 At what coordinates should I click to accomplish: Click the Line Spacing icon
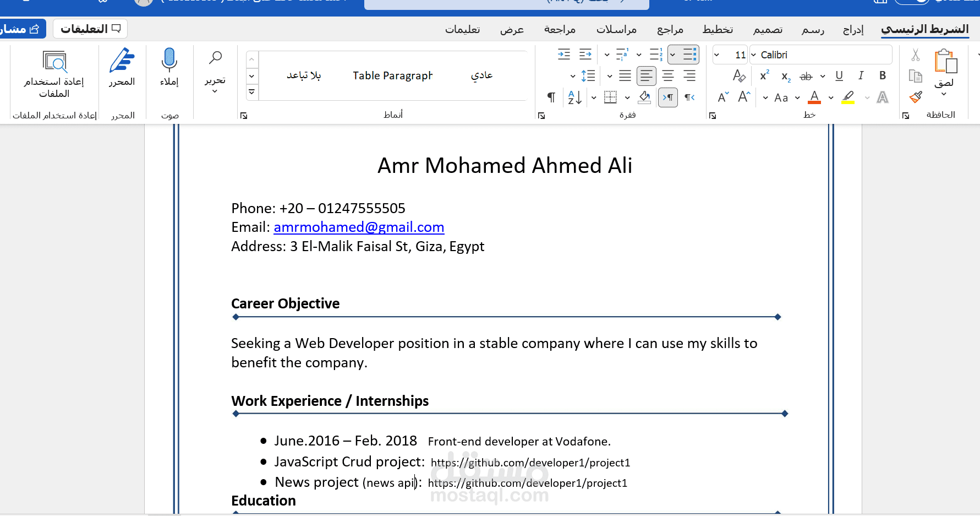point(588,76)
